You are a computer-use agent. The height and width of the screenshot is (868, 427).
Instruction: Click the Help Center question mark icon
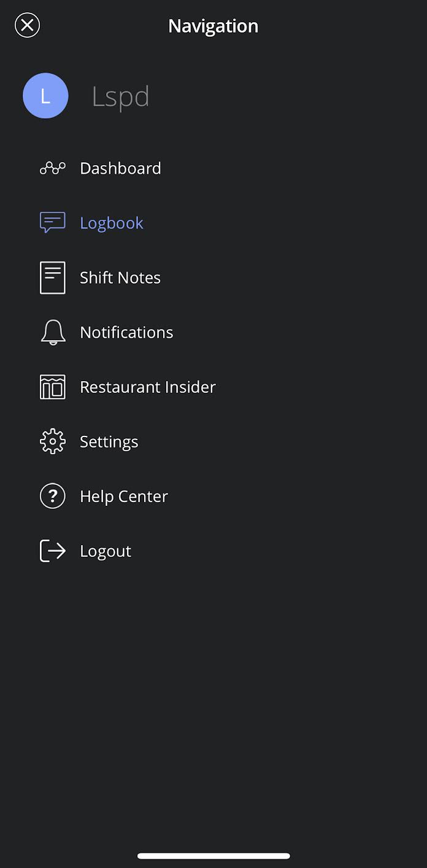pos(53,496)
